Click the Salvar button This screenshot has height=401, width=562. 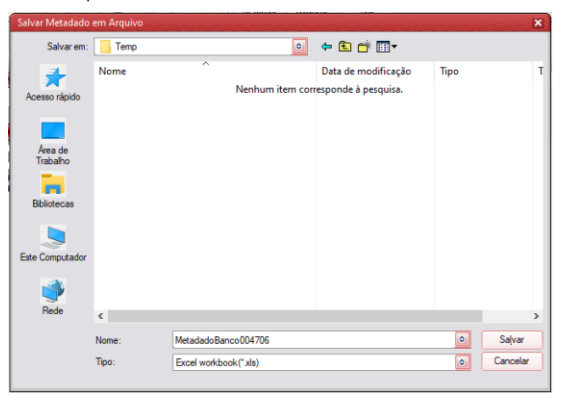point(512,339)
